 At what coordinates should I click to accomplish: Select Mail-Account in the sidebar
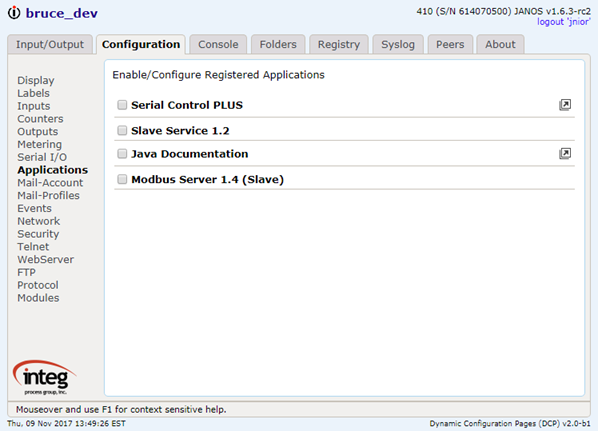click(50, 183)
